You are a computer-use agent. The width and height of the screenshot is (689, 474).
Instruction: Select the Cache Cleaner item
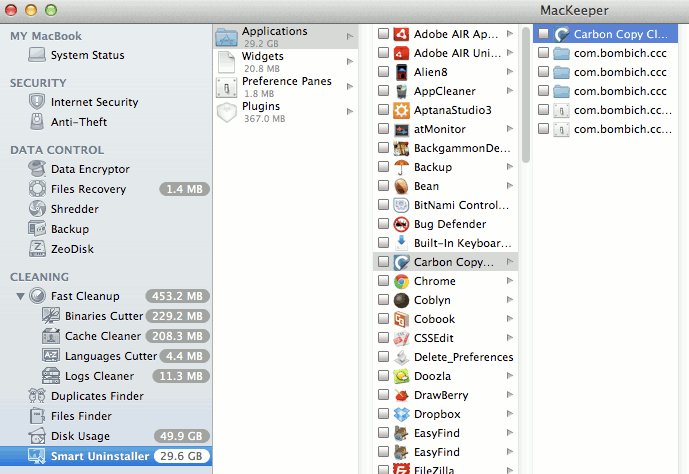[102, 336]
